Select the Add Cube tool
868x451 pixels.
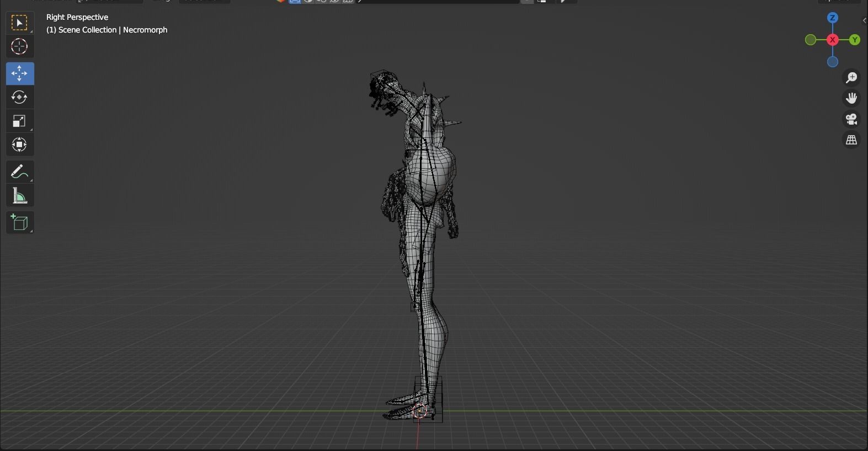(19, 223)
